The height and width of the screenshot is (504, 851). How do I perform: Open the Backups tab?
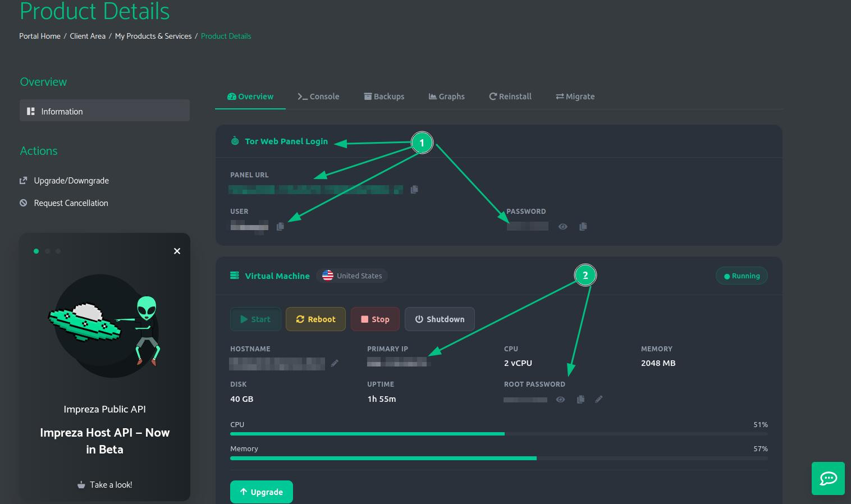tap(384, 97)
